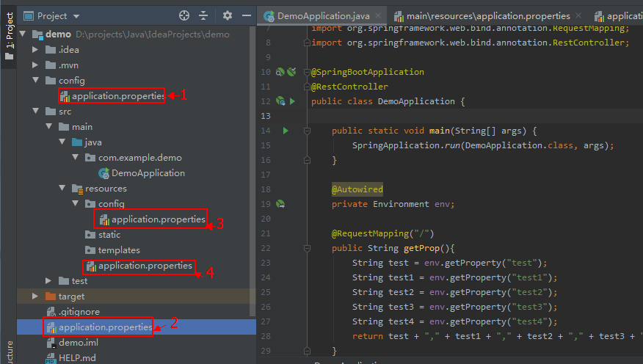Open the Project view dropdown
Screen dimensions: 643x364
pos(76,16)
